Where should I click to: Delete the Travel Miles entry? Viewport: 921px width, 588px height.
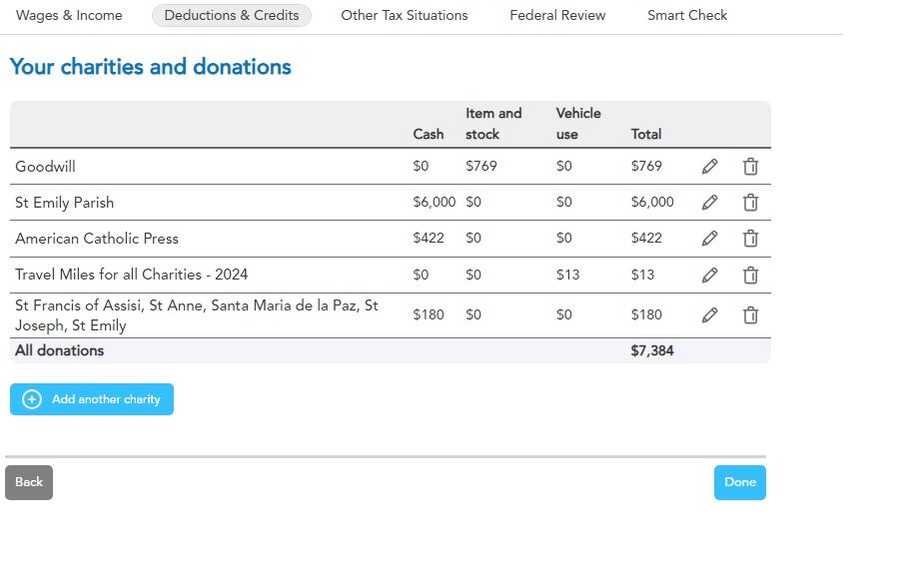point(750,275)
